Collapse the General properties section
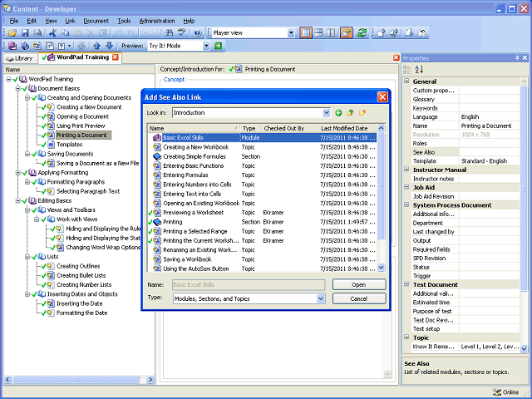This screenshot has height=399, width=532. (407, 81)
